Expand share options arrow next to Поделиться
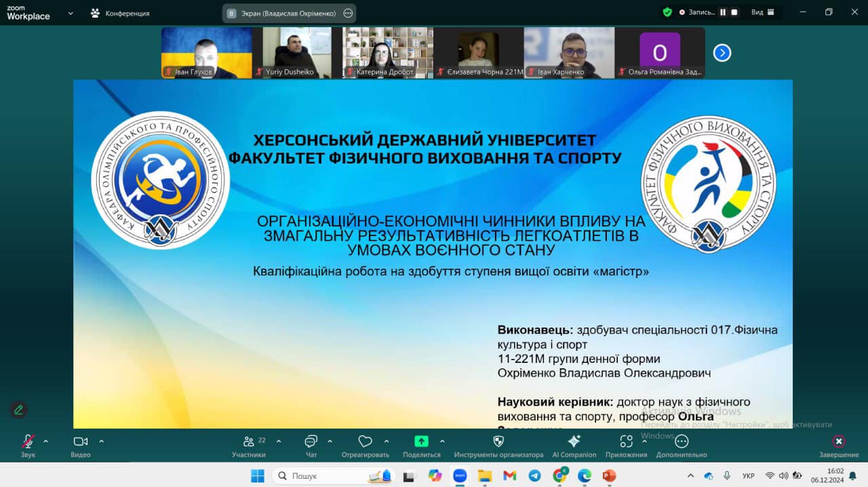The image size is (868, 487). pos(442,441)
